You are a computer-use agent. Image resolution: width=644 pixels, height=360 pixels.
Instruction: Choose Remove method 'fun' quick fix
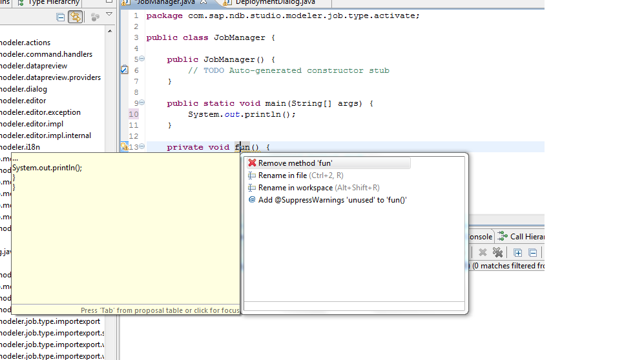pos(329,163)
